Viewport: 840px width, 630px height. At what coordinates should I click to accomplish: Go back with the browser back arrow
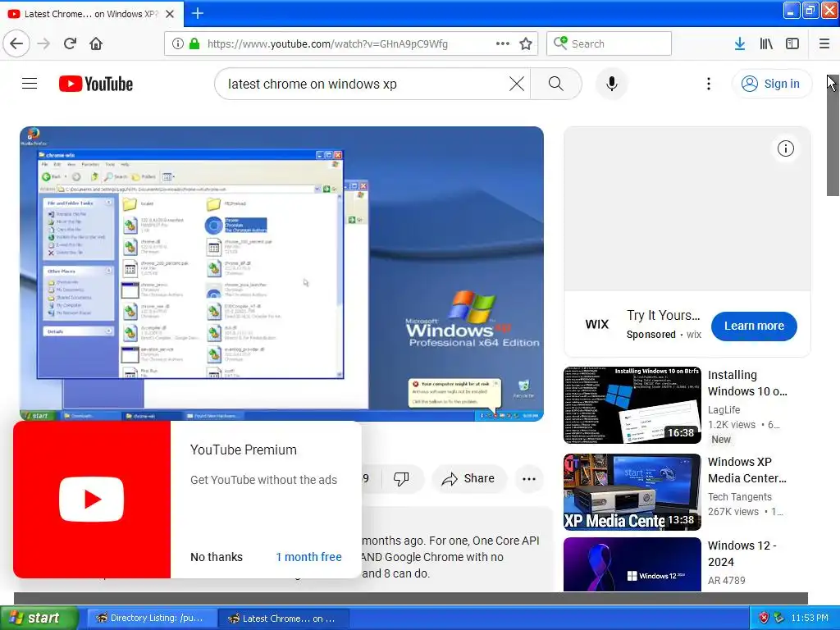[16, 43]
